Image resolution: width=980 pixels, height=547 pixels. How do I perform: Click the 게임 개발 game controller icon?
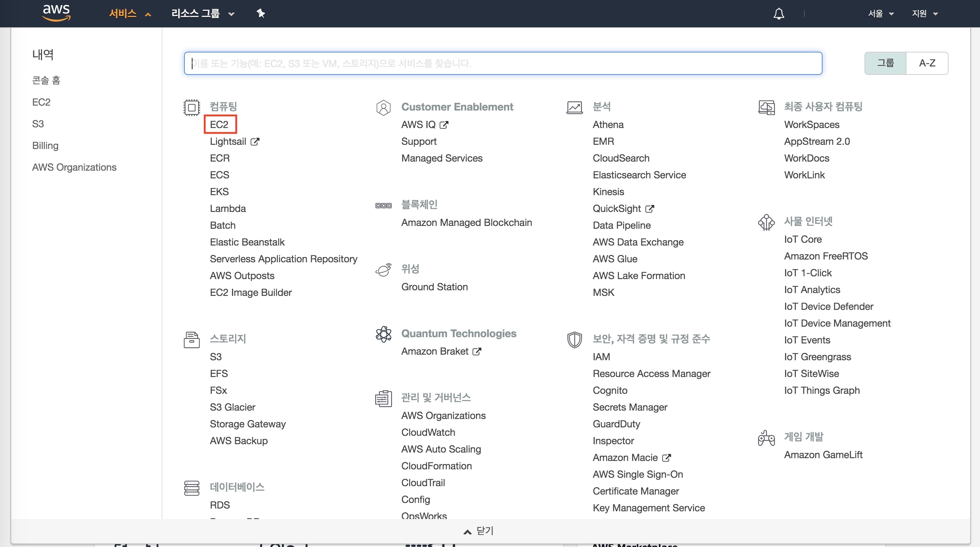[766, 437]
